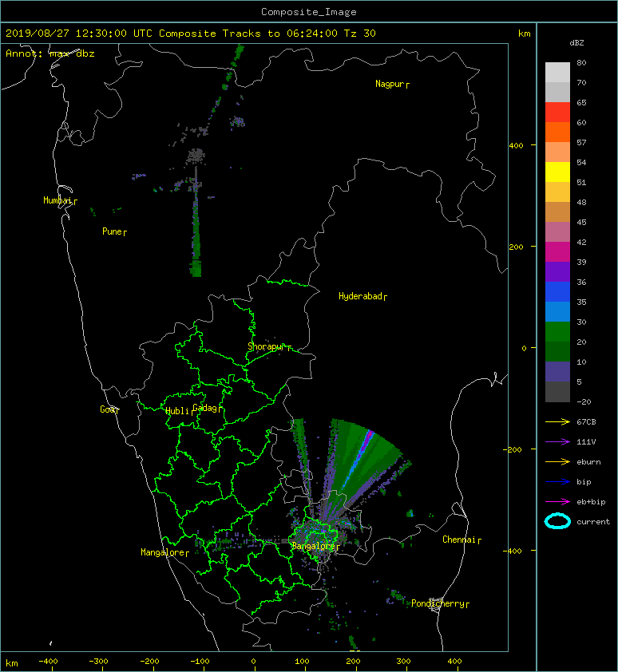Click the Nagpur city label
The width and height of the screenshot is (618, 672).
click(390, 84)
